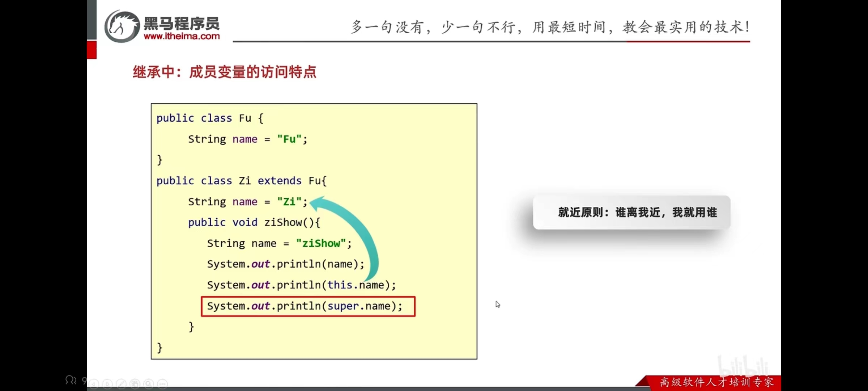Image resolution: width=868 pixels, height=391 pixels.
Task: Open the pen annotation tool icon
Action: tap(121, 384)
